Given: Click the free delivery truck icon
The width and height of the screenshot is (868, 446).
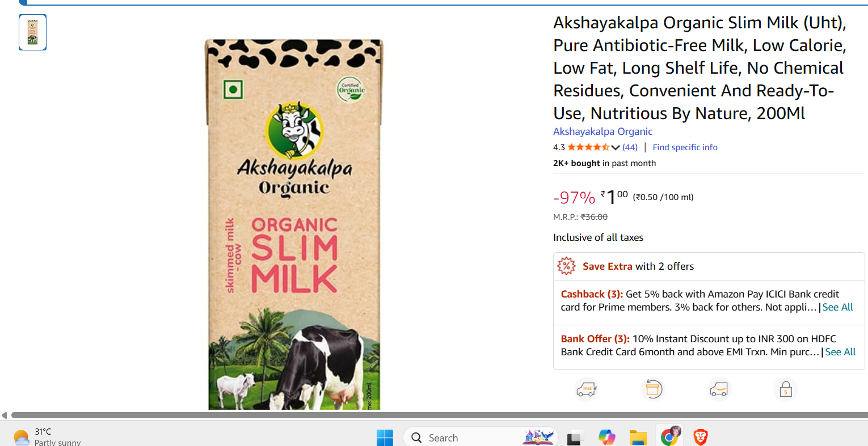Looking at the screenshot, I should pos(586,389).
